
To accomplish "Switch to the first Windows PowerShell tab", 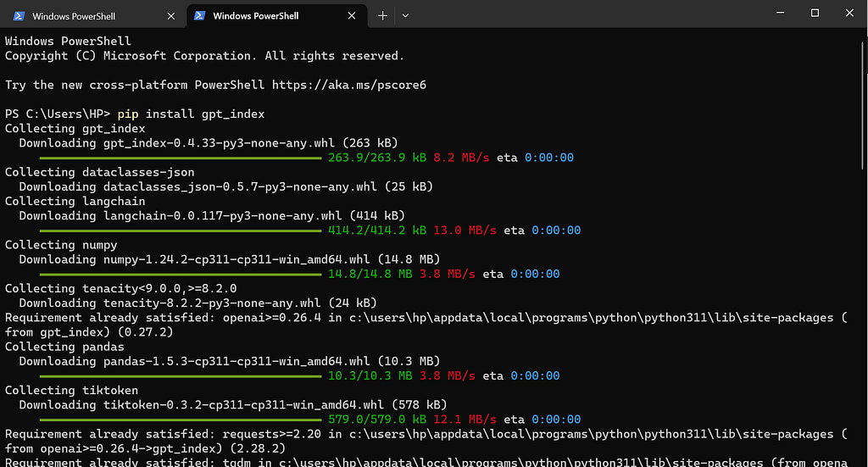I will pyautogui.click(x=93, y=16).
